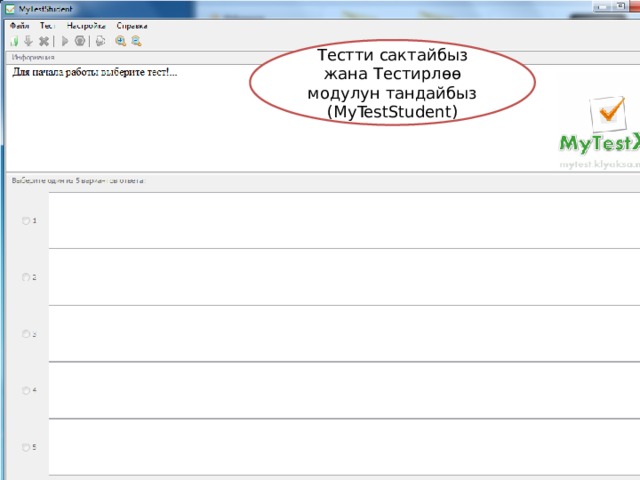Click the 'Выберите один из 5 вариантов ответа' label
The image size is (640, 480).
[x=78, y=180]
